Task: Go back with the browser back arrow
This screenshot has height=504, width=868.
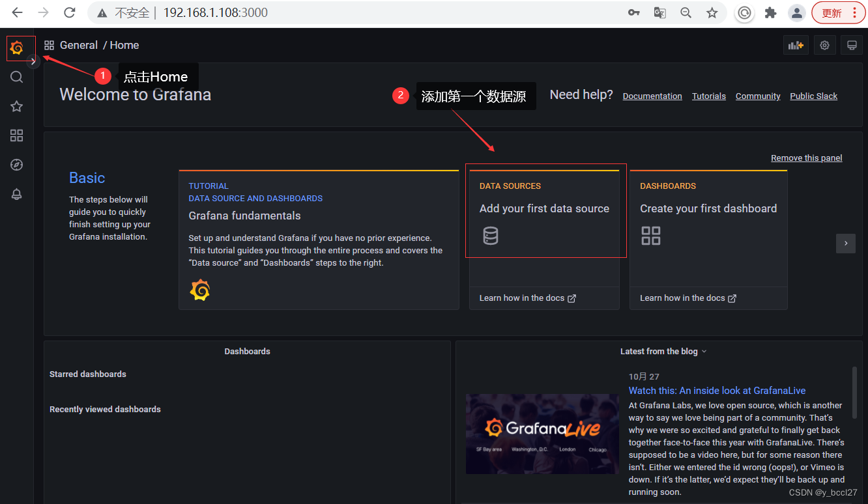Action: (18, 12)
